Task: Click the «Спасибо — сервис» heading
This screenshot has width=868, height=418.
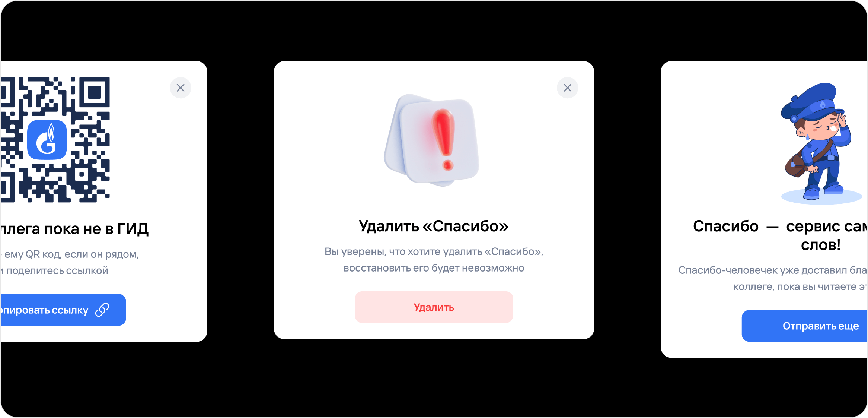Action: (781, 235)
